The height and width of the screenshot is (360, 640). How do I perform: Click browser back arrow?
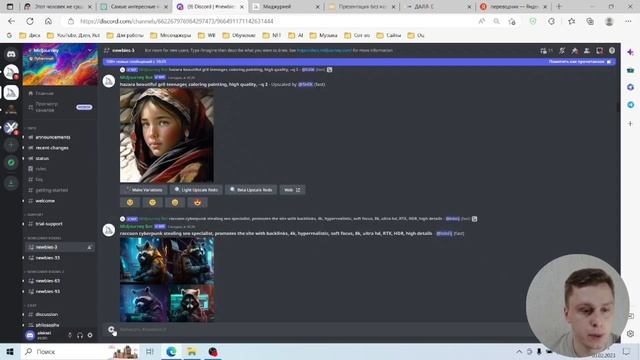(x=11, y=21)
